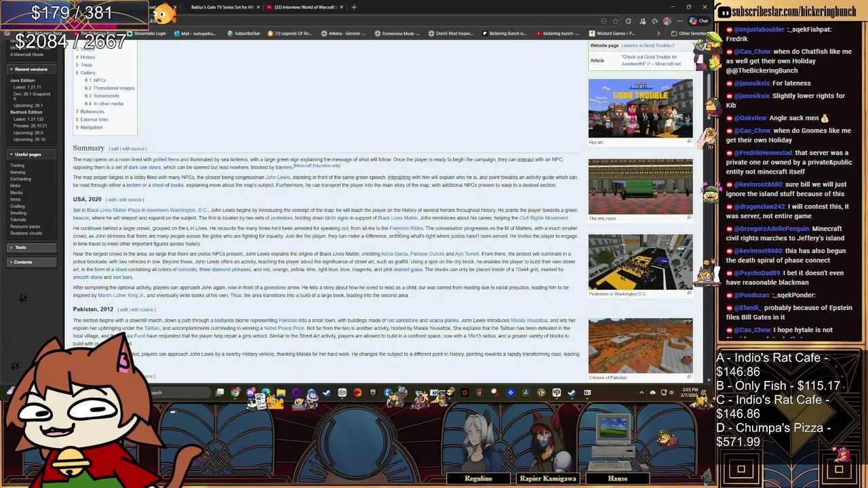Viewport: 868px width, 488px height.
Task: Open the intro room screenshot thumbnail
Action: (x=640, y=186)
